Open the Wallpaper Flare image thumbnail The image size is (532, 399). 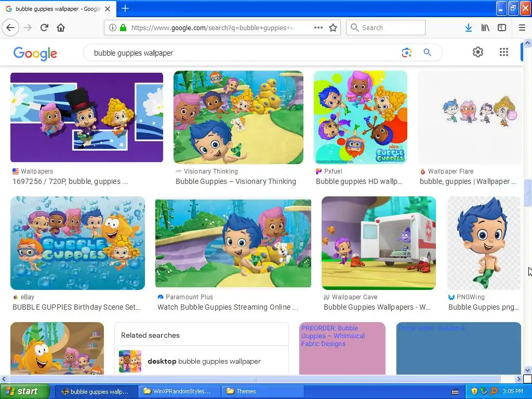[x=470, y=117]
